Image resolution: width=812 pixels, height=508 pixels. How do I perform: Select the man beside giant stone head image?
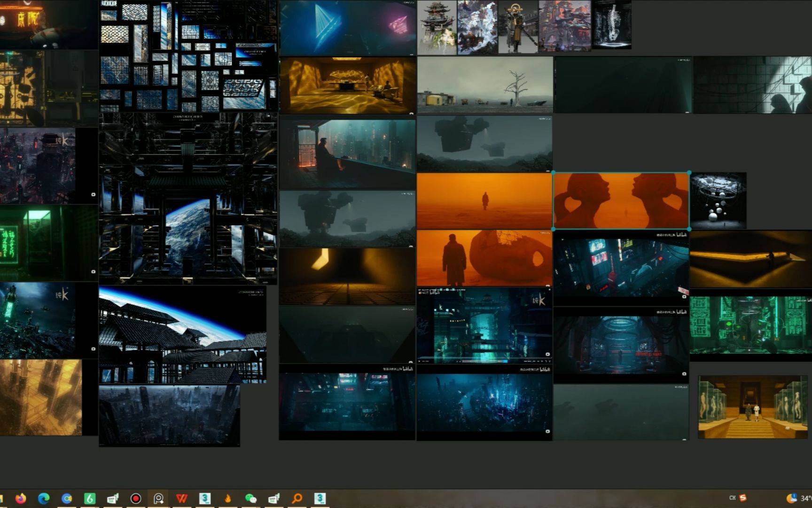(x=484, y=258)
